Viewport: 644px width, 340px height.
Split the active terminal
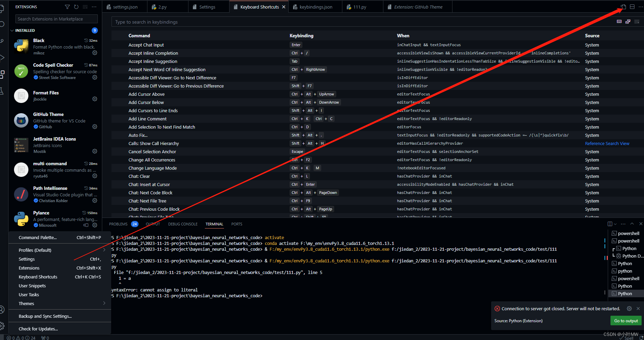tap(610, 224)
